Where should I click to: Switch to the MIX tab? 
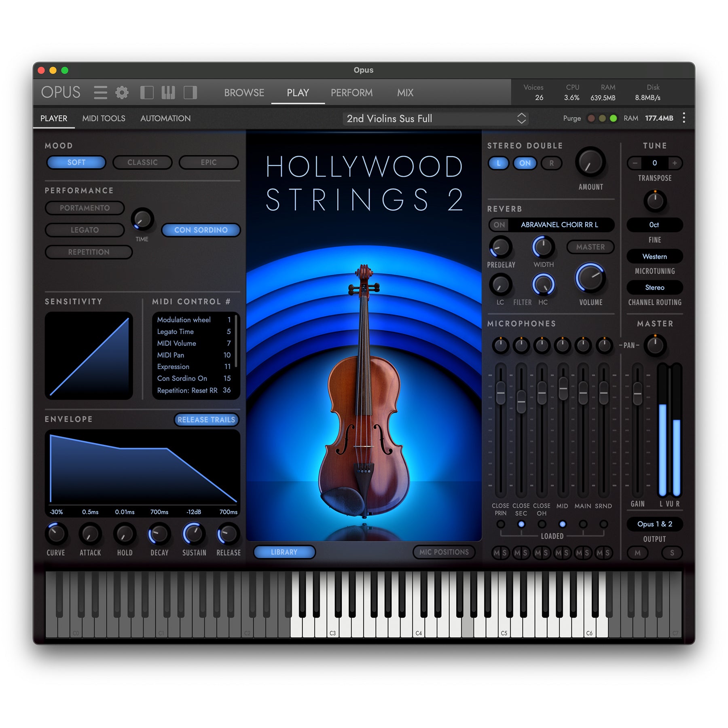click(x=405, y=93)
